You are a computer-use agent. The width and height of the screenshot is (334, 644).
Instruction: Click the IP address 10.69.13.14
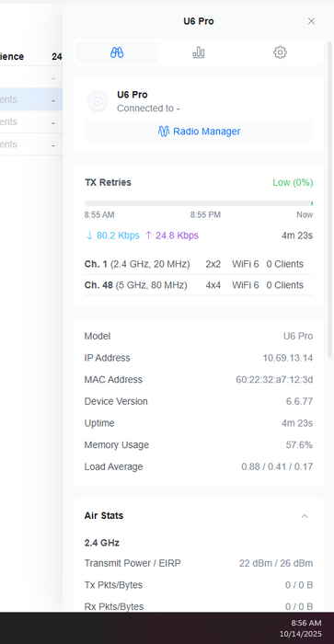[x=288, y=358]
